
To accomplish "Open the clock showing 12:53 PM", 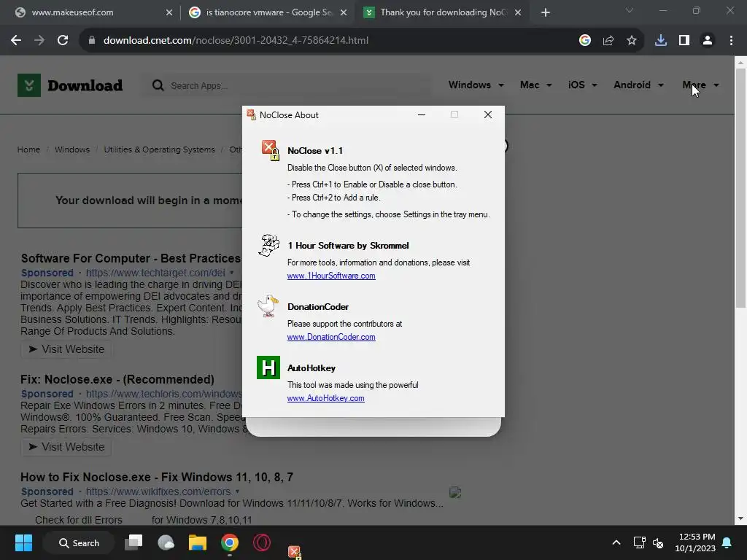I will (x=695, y=542).
